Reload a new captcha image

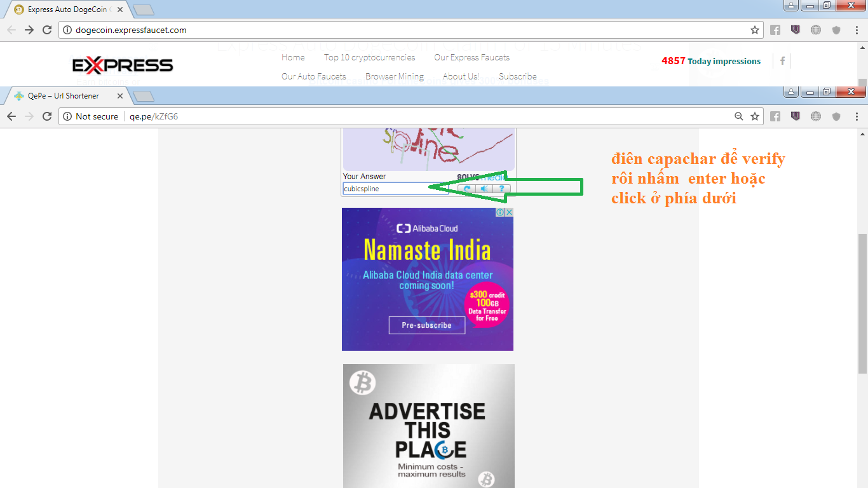click(466, 189)
